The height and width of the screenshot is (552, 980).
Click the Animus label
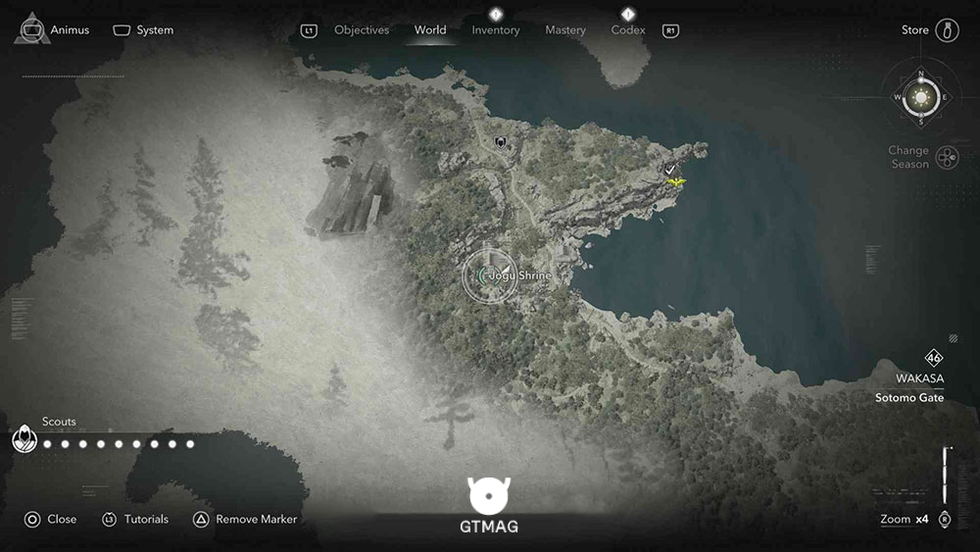70,30
